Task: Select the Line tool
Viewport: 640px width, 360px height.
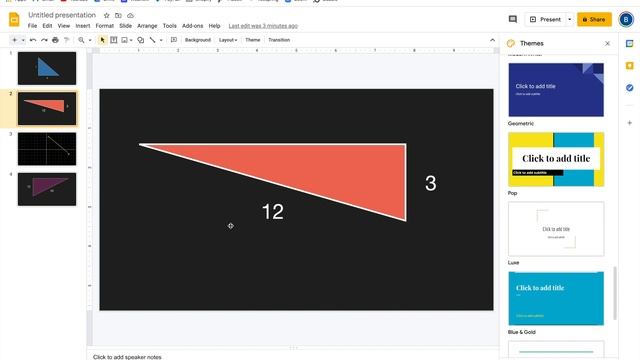Action: (x=152, y=40)
